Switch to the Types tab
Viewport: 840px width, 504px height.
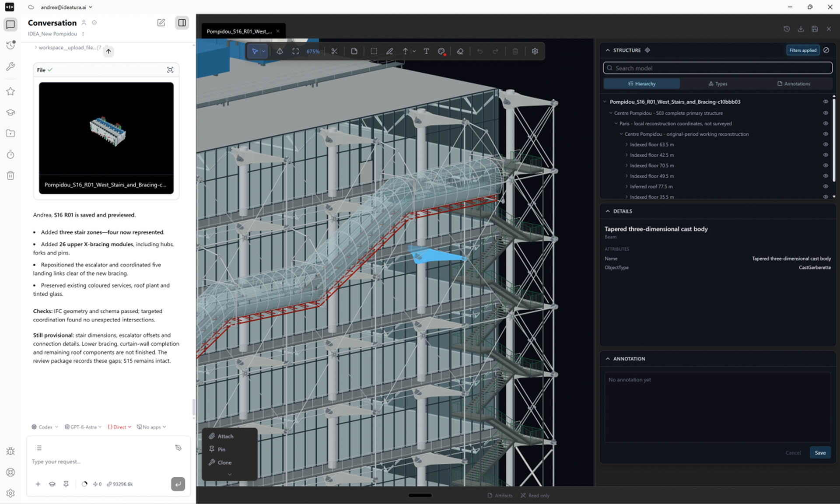click(718, 84)
